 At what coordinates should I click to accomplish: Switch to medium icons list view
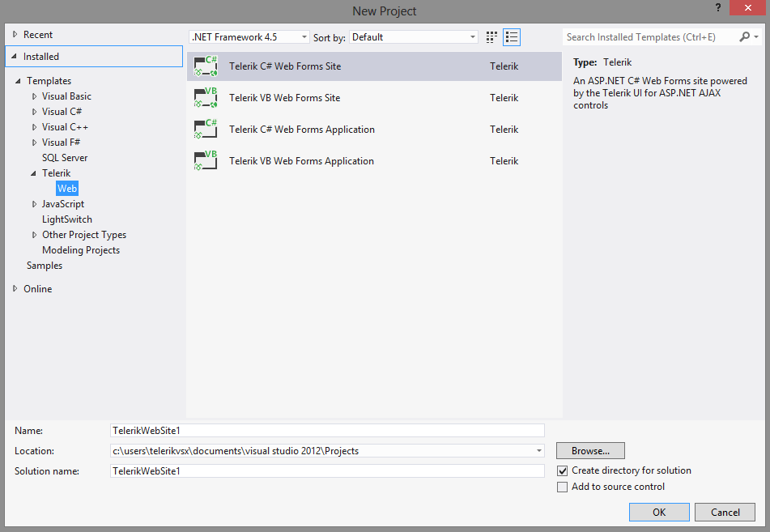(512, 37)
